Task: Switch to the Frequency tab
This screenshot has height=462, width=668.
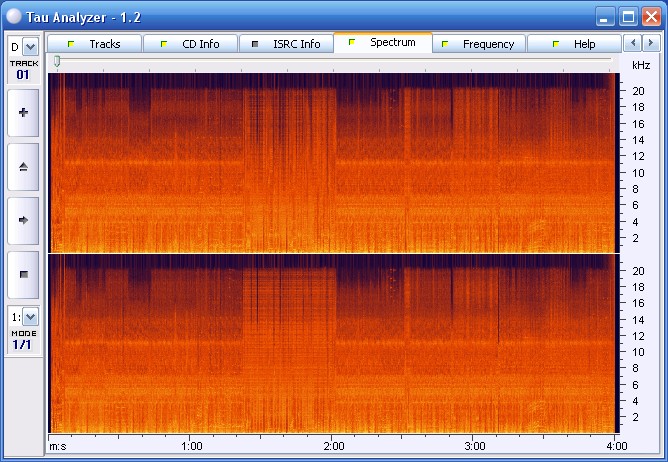Action: [478, 44]
